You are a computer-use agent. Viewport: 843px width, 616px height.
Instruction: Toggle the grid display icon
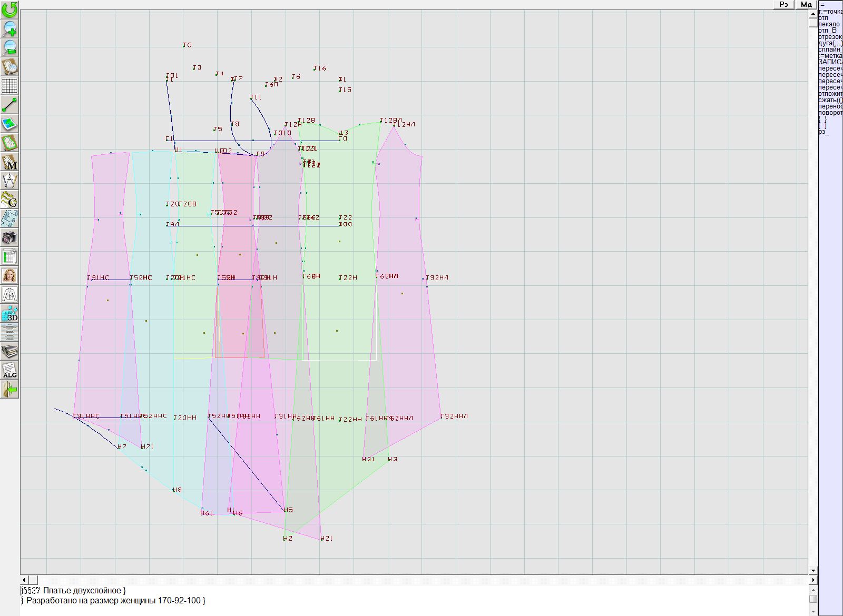coord(9,85)
